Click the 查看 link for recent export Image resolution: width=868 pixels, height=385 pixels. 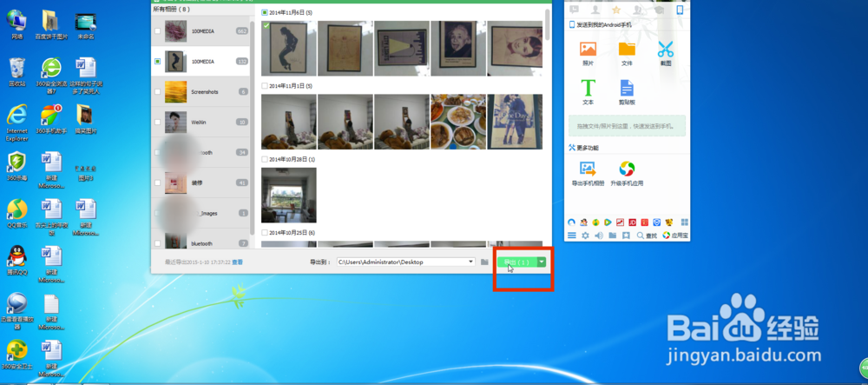(237, 262)
